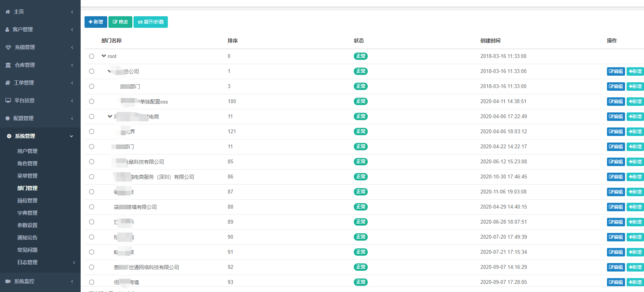644x292 pixels.
Task: Collapse the root department tree node
Action: tap(104, 56)
